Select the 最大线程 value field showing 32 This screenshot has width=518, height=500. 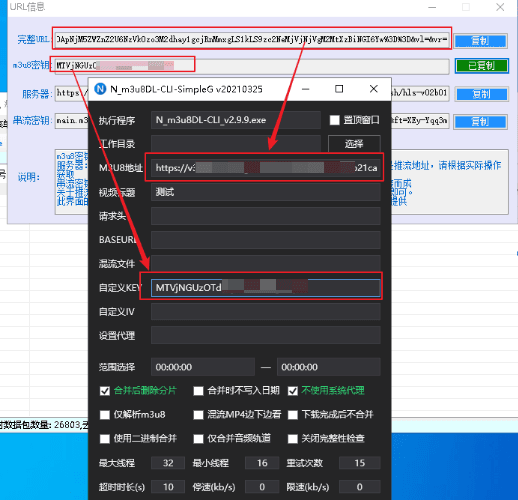pyautogui.click(x=168, y=463)
